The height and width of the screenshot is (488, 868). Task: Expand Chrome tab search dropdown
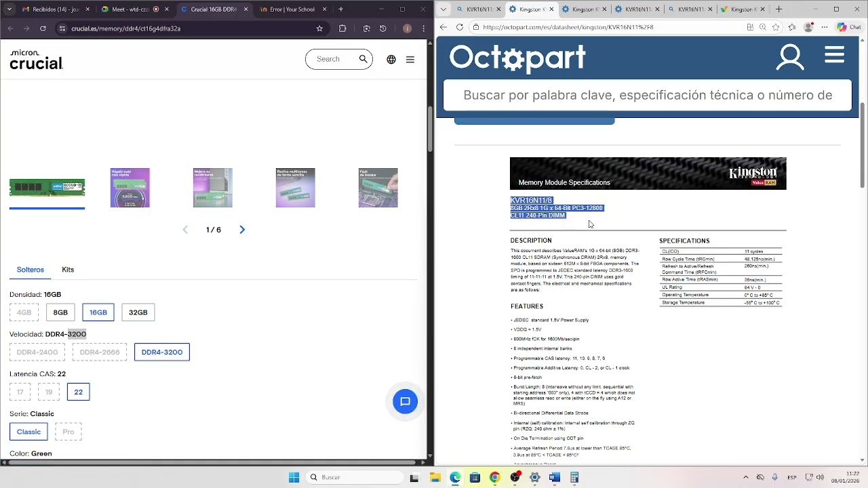[9, 9]
